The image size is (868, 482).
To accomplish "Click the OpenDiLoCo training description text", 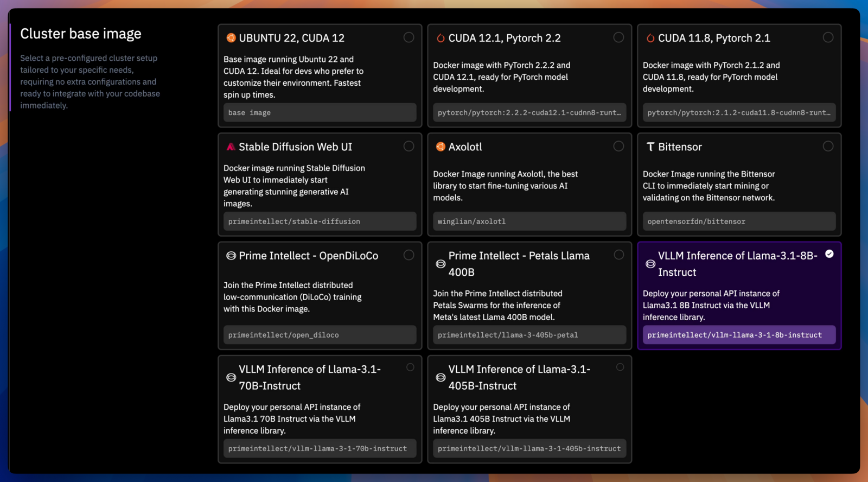I will pos(292,297).
